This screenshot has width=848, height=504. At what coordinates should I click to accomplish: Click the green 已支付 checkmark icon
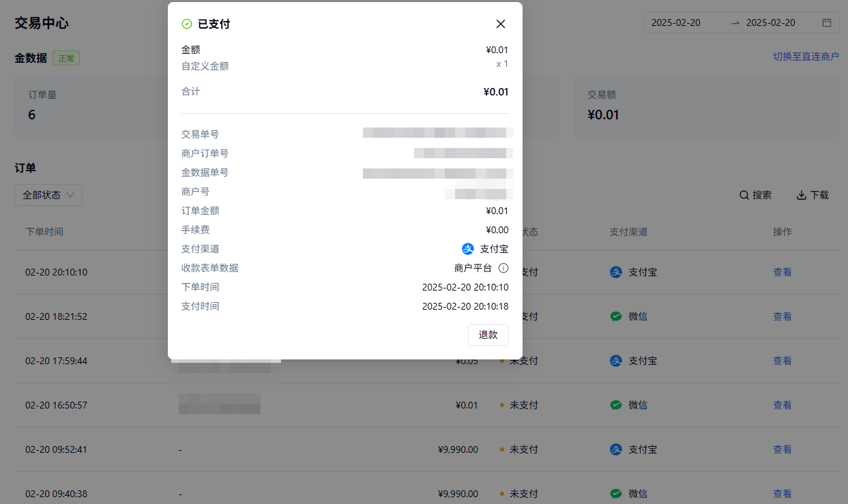[187, 24]
